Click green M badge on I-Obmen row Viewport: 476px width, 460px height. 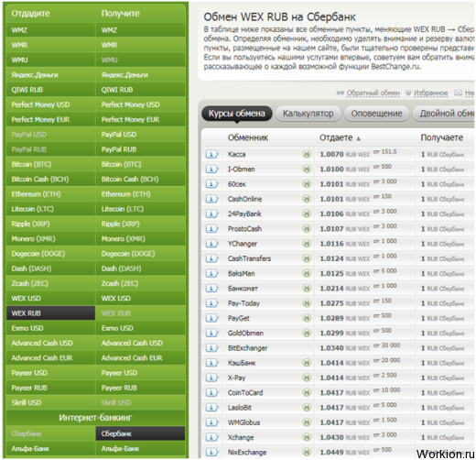[307, 170]
